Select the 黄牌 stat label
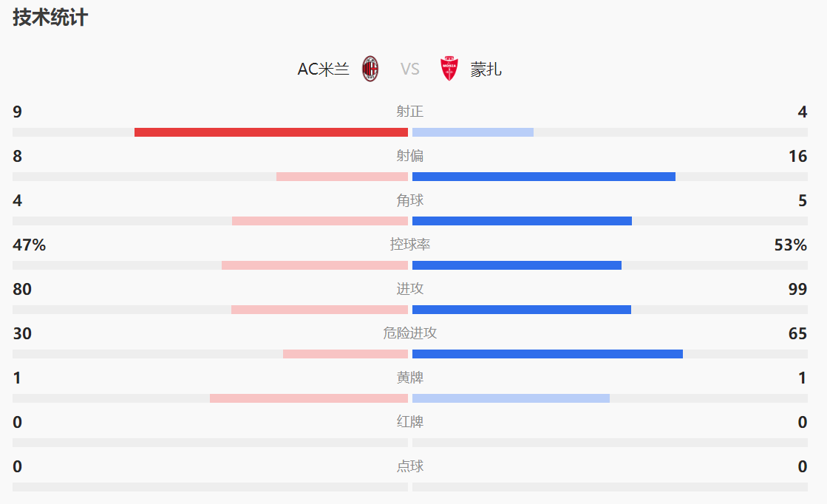The width and height of the screenshot is (827, 504). tap(410, 378)
